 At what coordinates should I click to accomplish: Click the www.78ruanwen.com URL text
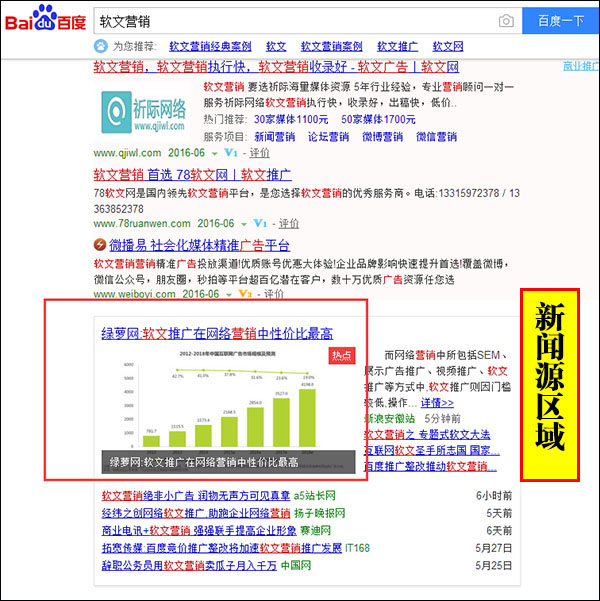tap(142, 223)
